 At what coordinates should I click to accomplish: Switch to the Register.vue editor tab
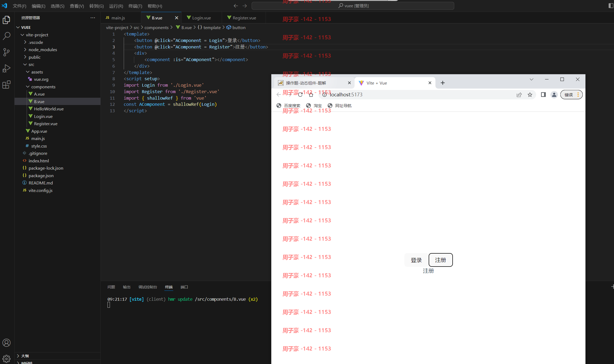pos(244,18)
